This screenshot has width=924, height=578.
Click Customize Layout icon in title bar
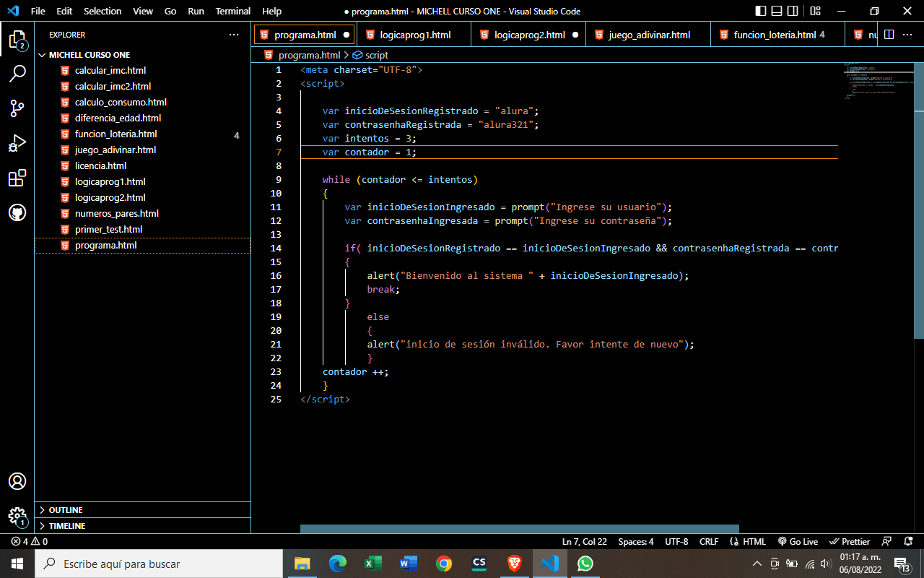[815, 11]
